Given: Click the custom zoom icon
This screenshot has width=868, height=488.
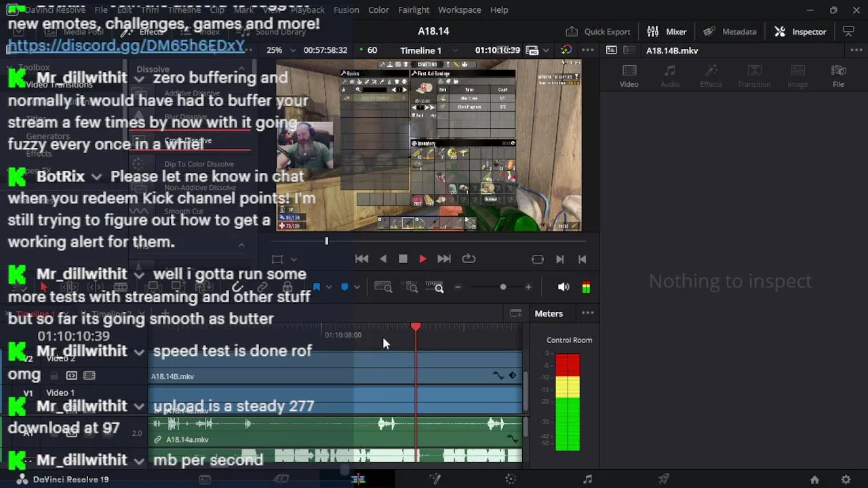Looking at the screenshot, I should coord(435,287).
